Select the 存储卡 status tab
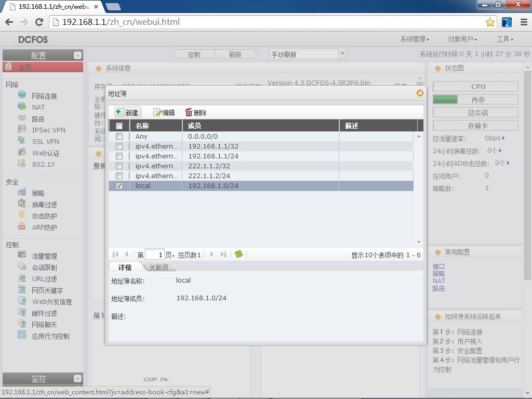The image size is (532, 399). click(x=475, y=126)
